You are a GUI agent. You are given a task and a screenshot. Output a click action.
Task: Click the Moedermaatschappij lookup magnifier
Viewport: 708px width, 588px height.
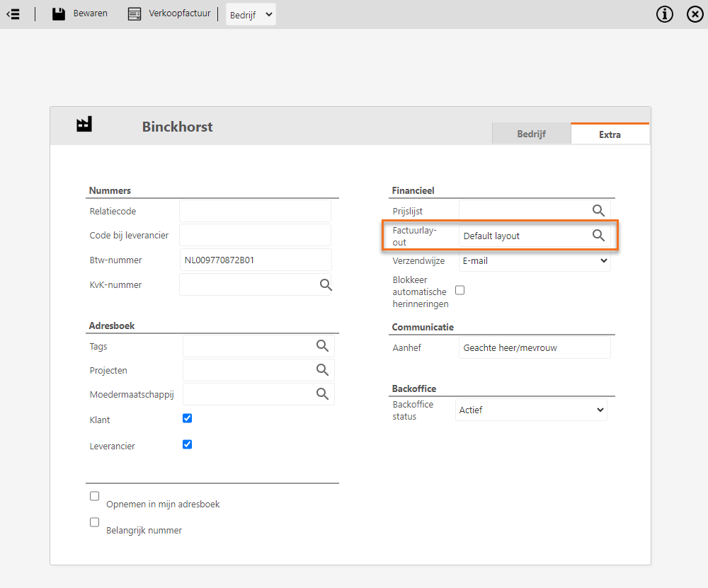point(322,394)
